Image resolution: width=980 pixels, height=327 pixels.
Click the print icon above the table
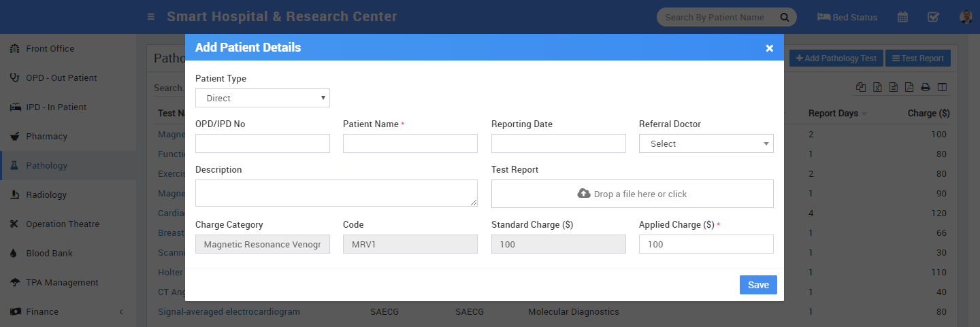tap(926, 87)
